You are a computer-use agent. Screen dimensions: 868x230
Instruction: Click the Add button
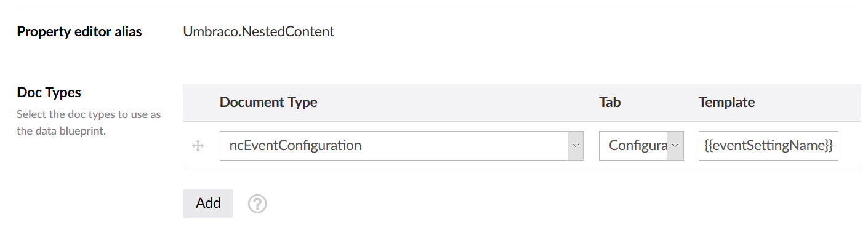(x=208, y=204)
